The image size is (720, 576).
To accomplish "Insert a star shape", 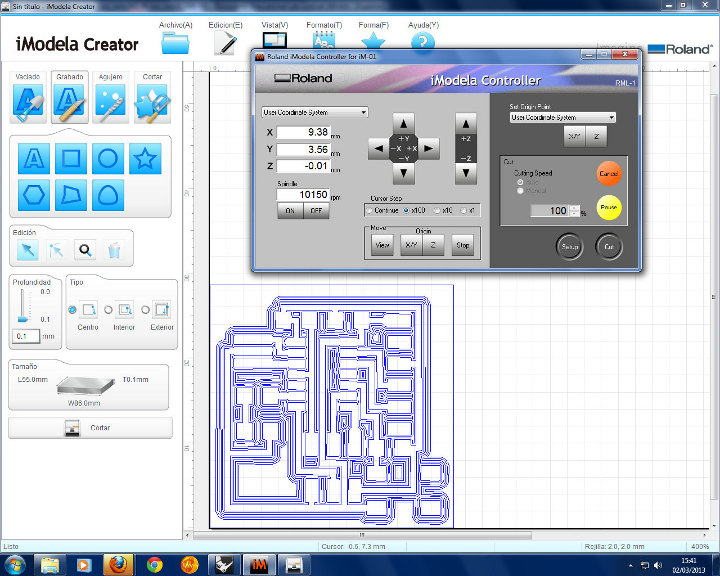I will (x=145, y=158).
